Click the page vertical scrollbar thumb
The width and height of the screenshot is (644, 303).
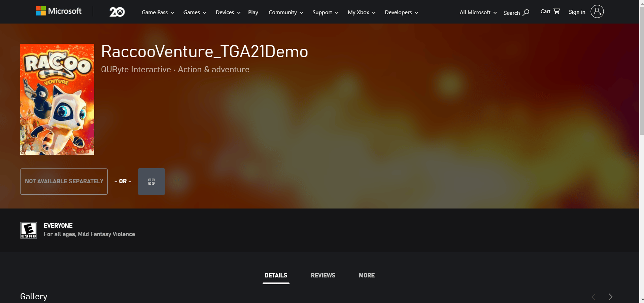642,70
